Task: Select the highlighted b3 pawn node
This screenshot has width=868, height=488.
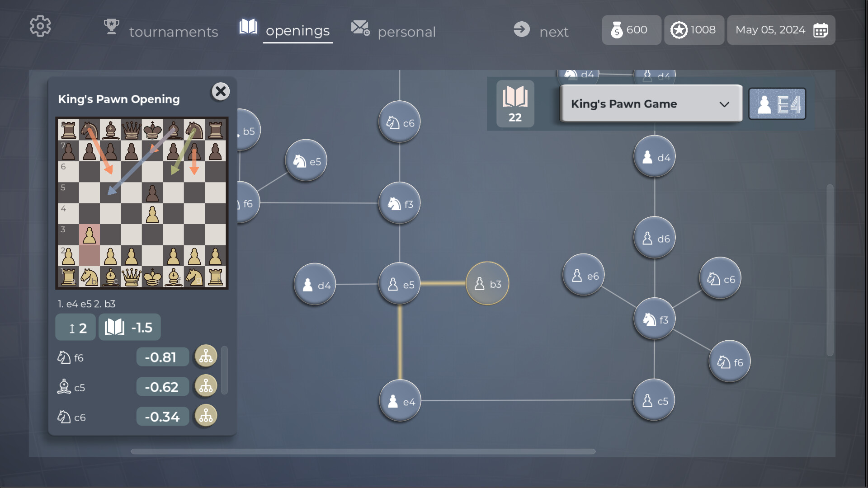Action: point(487,284)
